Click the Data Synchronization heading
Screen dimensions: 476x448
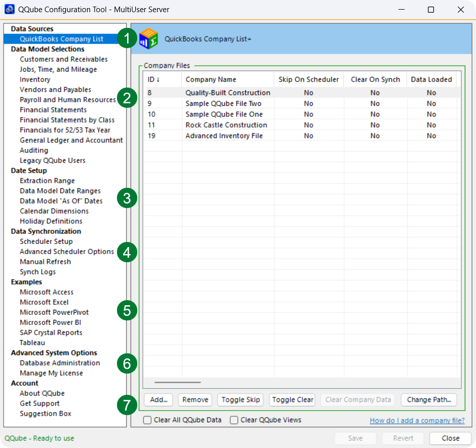pos(46,231)
